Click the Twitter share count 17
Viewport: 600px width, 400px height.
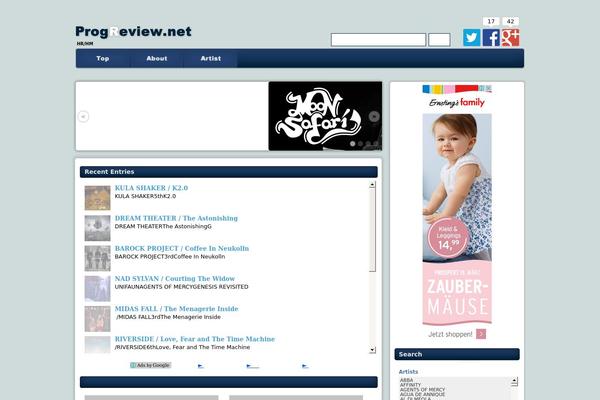(x=491, y=21)
